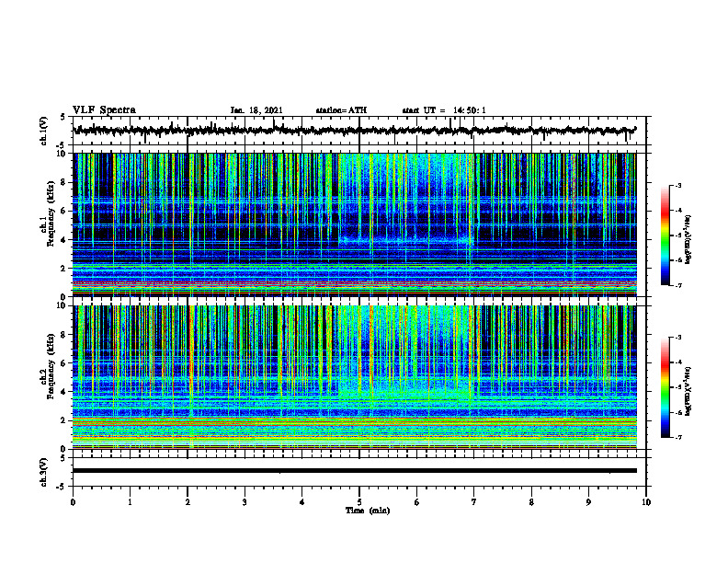The height and width of the screenshot is (563, 728).
Task: Click the "8" kHz tick on ch.2 frequency axis
Action: coord(65,335)
